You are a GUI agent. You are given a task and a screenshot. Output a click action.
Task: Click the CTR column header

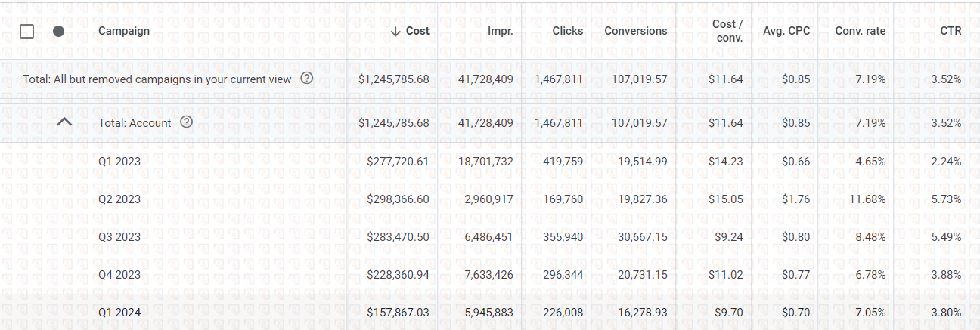(x=951, y=31)
